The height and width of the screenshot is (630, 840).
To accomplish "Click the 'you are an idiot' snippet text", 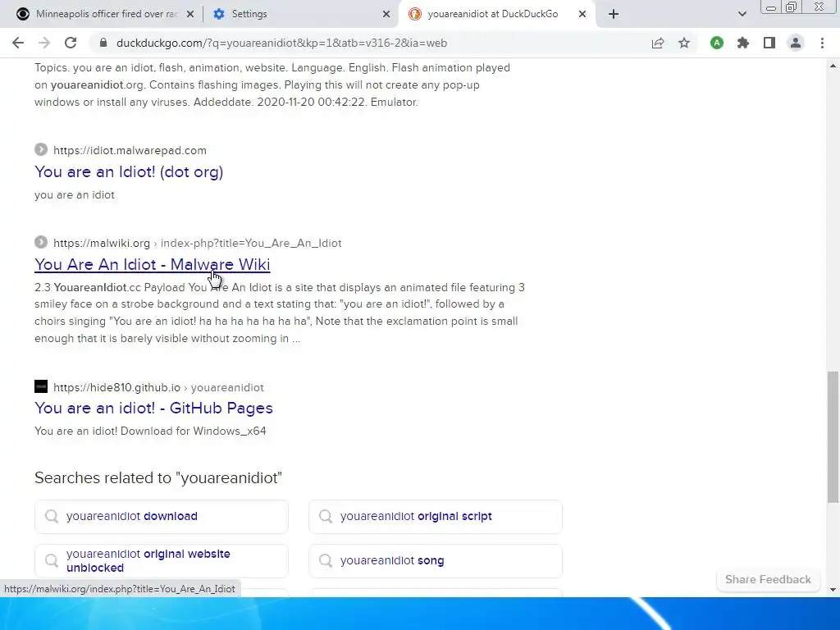I will point(75,195).
